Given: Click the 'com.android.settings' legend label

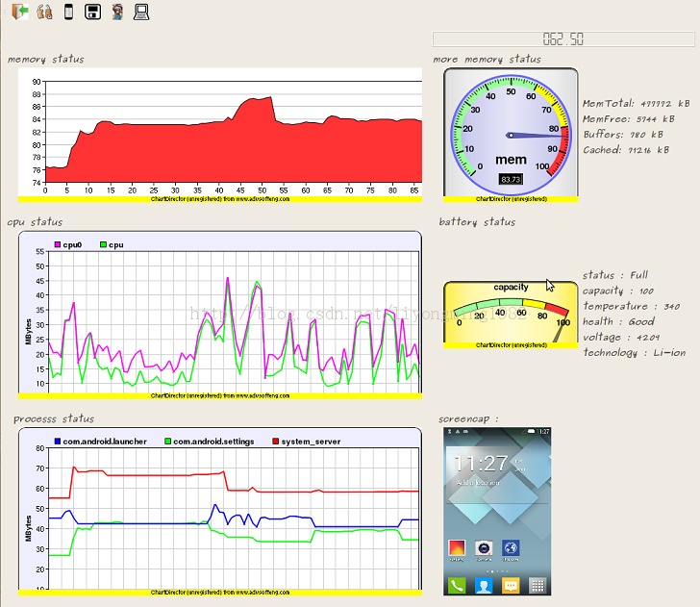Looking at the screenshot, I should (213, 442).
